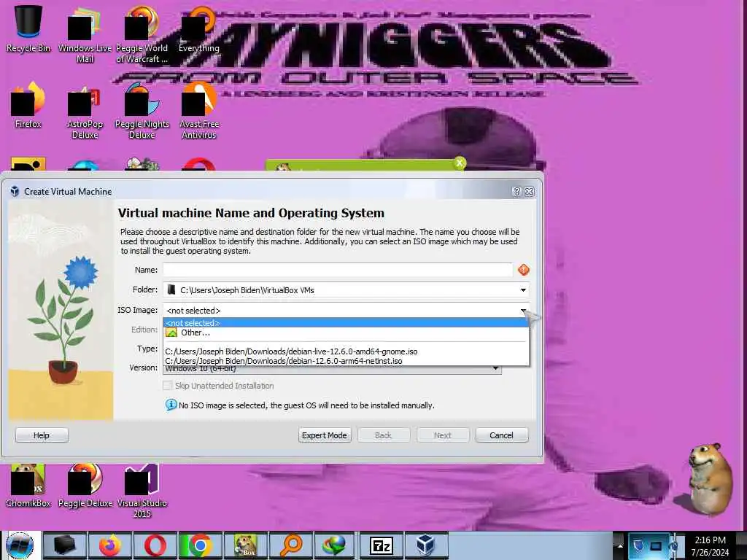
Task: Switch to Firefox in the taskbar
Action: [x=110, y=545]
